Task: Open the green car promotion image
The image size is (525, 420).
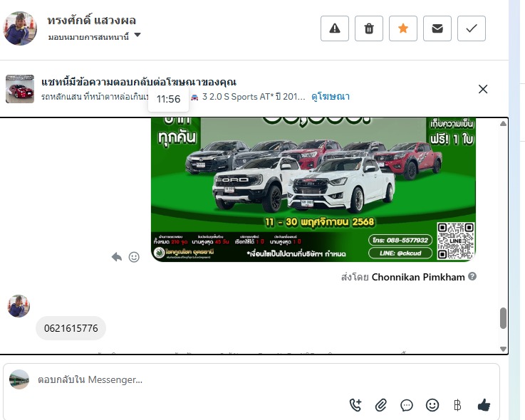Action: 313,189
